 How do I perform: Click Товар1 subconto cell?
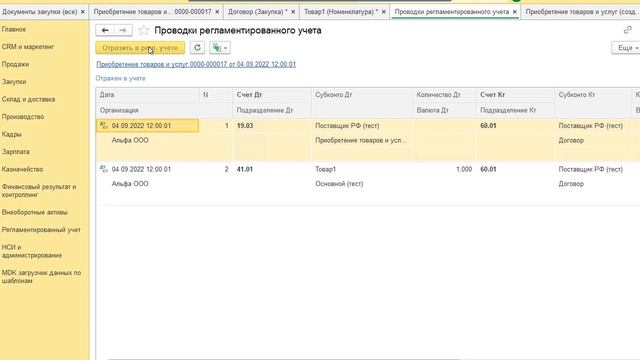tap(362, 169)
